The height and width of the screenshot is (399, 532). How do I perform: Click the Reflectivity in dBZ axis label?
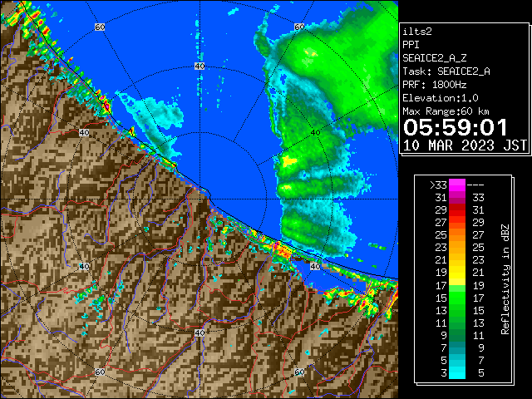tap(505, 279)
